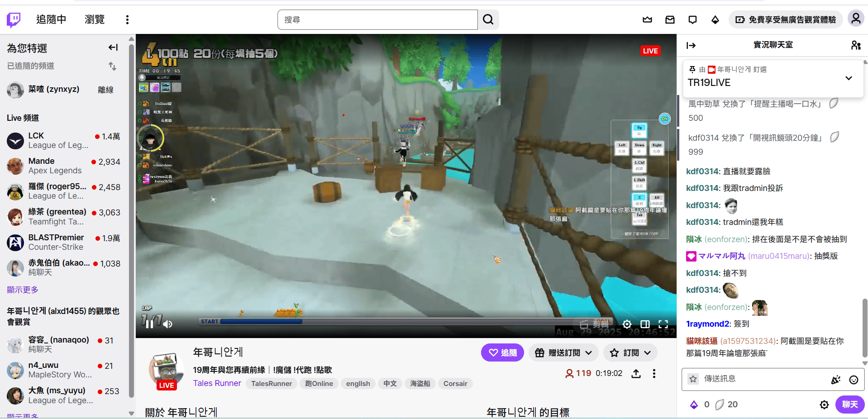Screen dimensions: 868x419
Task: Expand the pinned TR19LIVE message chevron
Action: click(x=849, y=78)
